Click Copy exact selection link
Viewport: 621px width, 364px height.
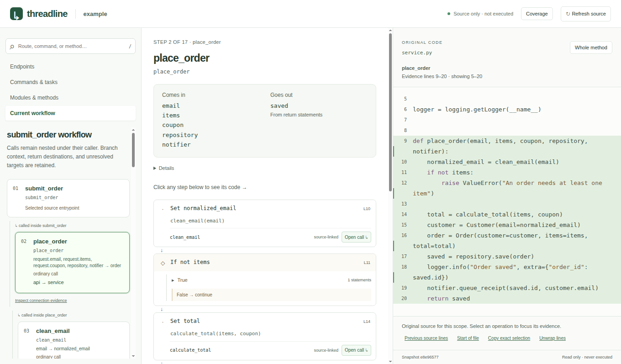[x=509, y=338]
